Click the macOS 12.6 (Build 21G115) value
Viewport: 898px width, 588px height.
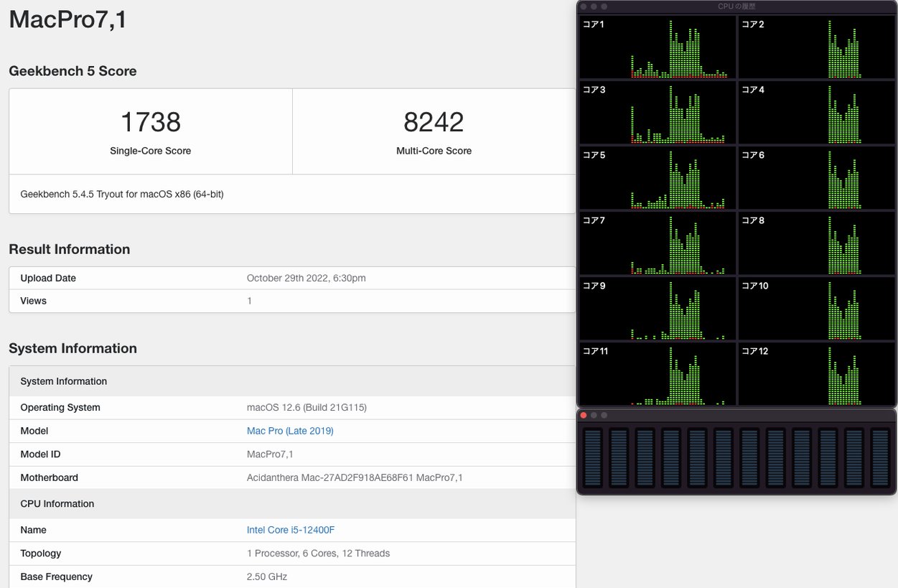coord(307,407)
